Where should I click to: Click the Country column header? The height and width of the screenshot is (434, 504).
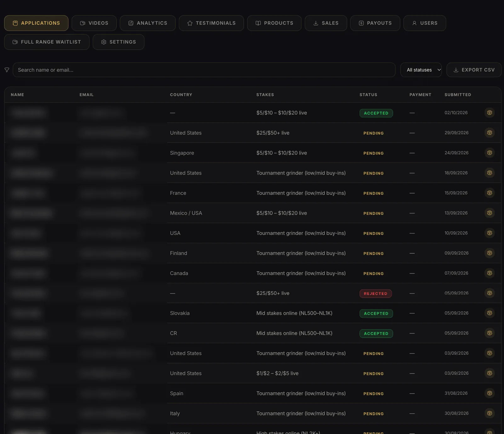coord(181,95)
